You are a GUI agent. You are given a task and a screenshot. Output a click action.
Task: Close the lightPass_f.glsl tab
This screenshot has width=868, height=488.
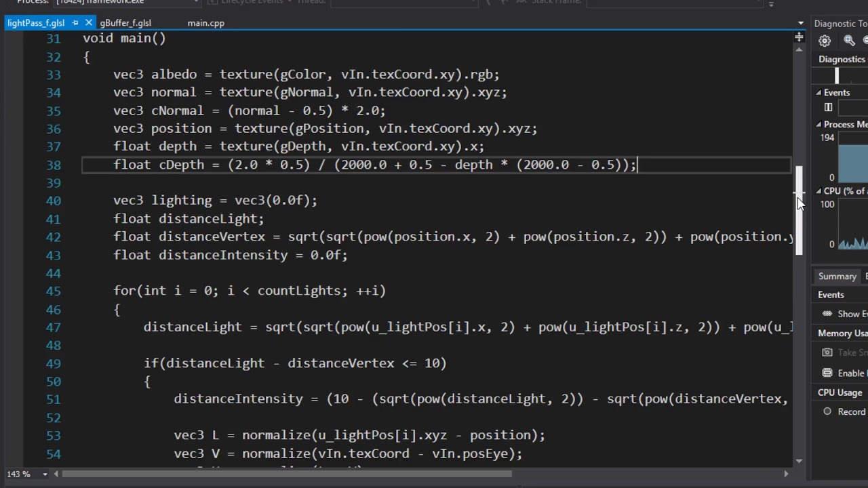pos(88,23)
